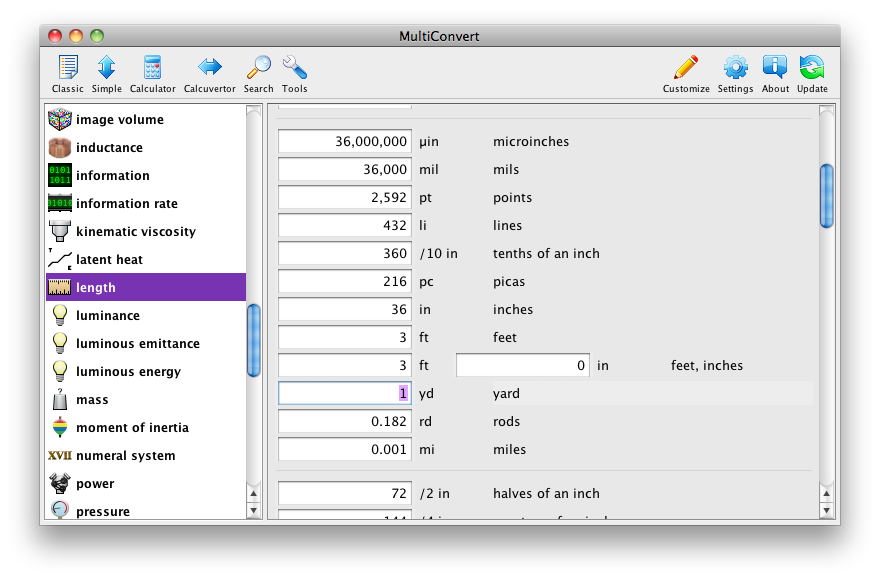Select information rate icon
The height and width of the screenshot is (580, 880).
click(59, 203)
